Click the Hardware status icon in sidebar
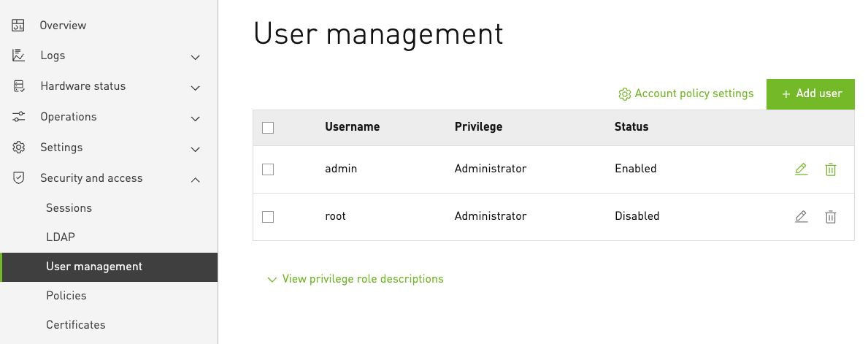Viewport: 868px width, 344px height. [19, 86]
